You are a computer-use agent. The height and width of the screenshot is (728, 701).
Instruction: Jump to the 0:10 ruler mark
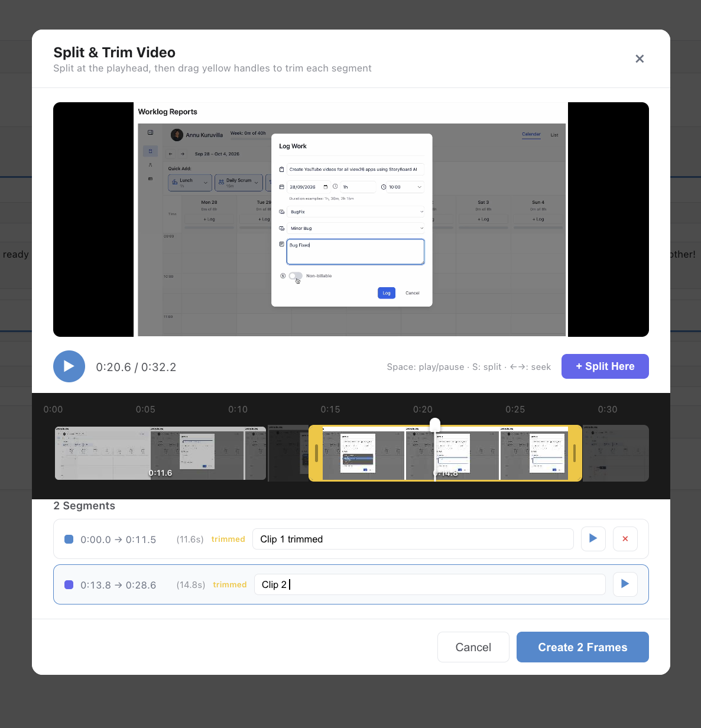point(238,409)
